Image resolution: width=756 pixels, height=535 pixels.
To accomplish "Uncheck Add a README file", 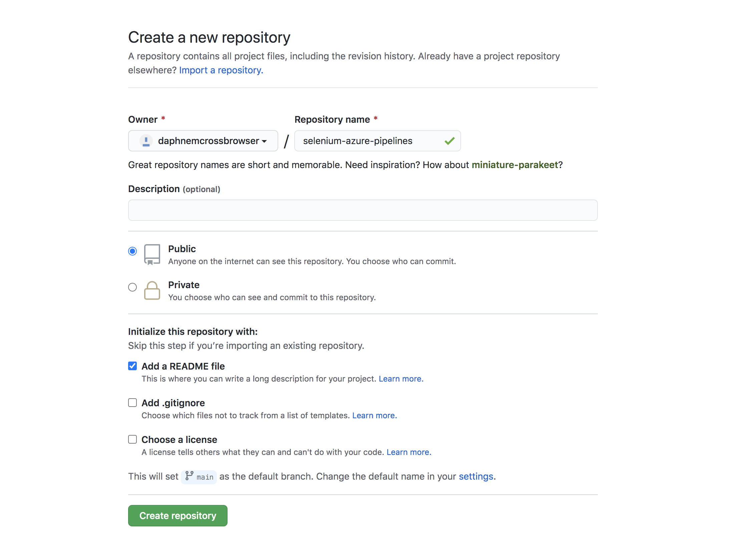I will tap(132, 366).
